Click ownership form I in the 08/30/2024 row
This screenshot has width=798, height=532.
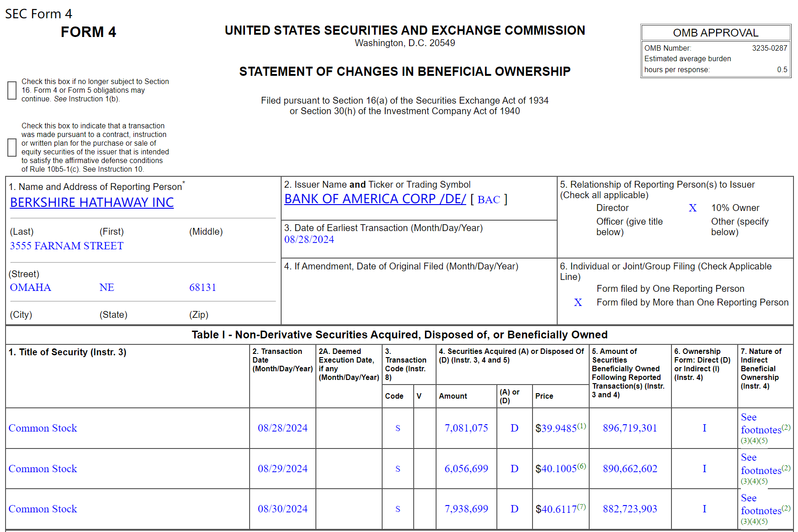click(704, 509)
